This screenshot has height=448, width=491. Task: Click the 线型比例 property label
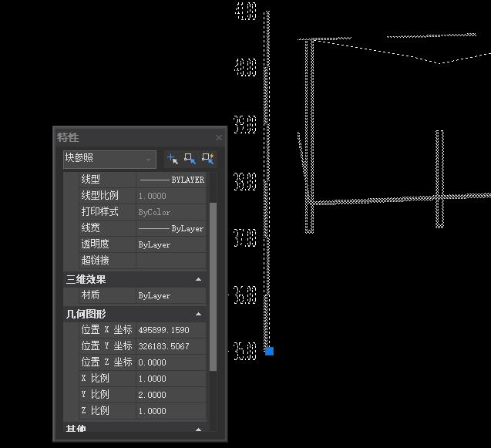100,196
